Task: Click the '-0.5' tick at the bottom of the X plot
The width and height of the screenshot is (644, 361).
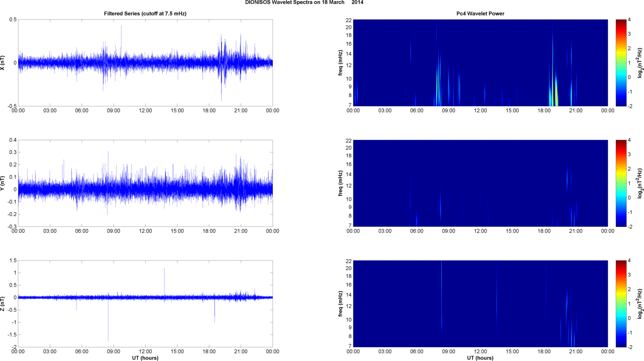Action: (x=12, y=106)
